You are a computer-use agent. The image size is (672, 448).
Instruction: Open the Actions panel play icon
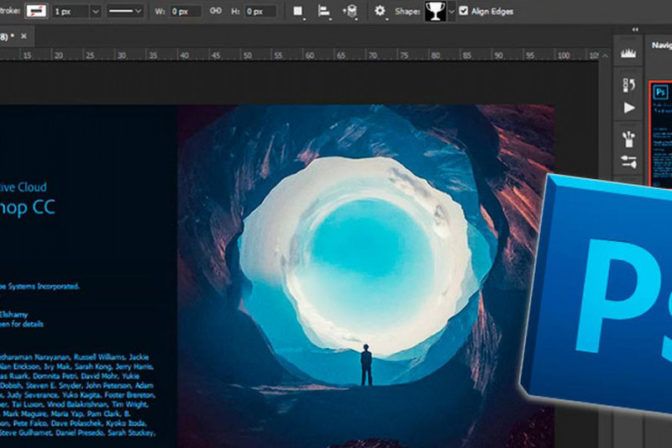[x=629, y=108]
